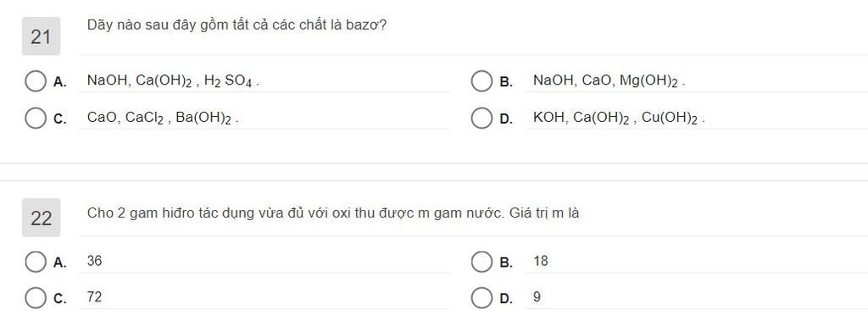Mark radio option D in question 21
Screen dimensions: 868x326
click(481, 119)
